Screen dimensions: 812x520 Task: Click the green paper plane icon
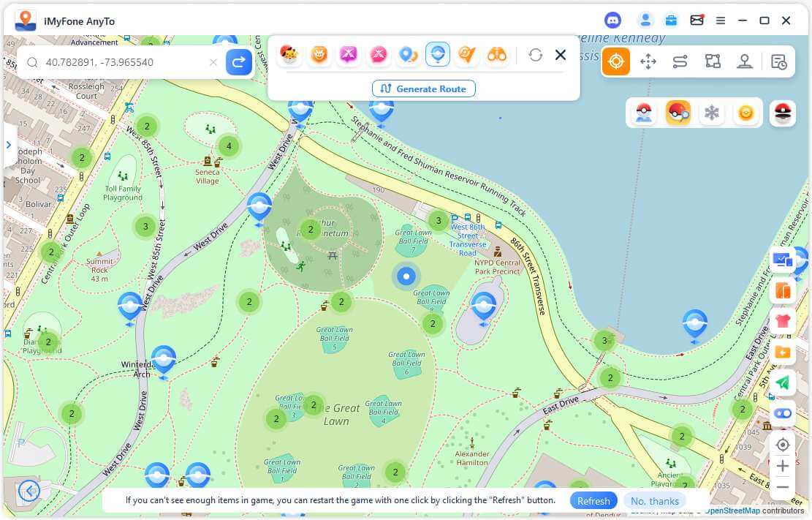click(x=783, y=383)
